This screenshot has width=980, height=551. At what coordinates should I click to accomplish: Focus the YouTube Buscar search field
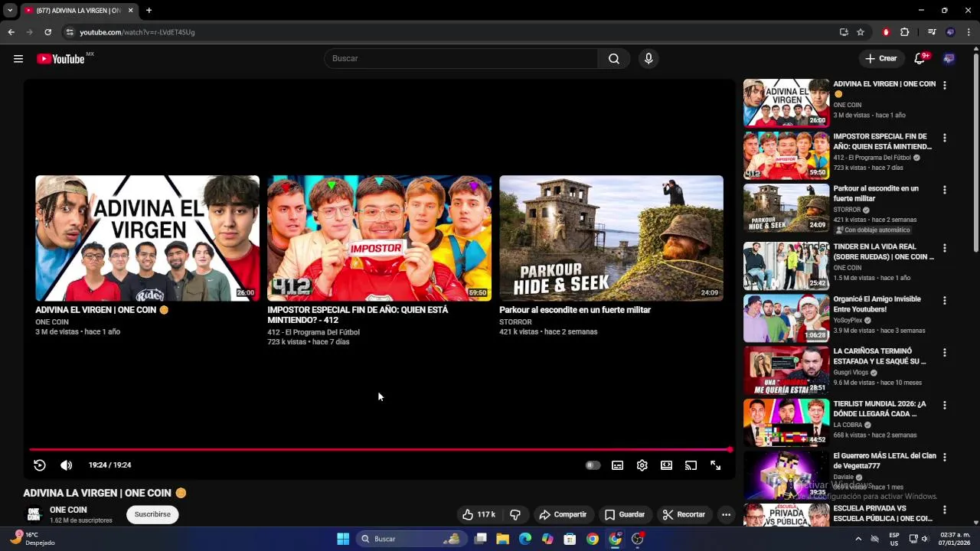(461, 59)
